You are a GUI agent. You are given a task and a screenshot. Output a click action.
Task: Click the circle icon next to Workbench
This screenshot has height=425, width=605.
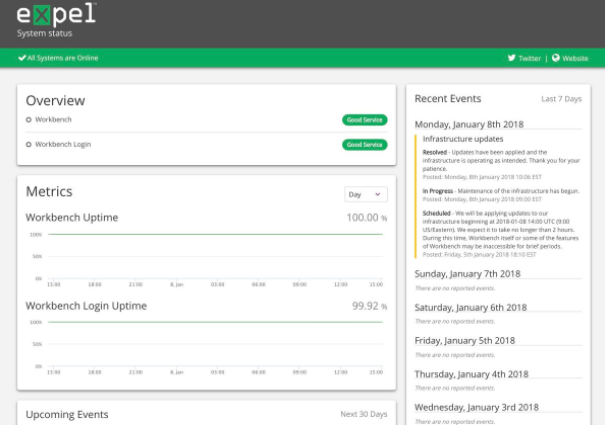tap(29, 120)
